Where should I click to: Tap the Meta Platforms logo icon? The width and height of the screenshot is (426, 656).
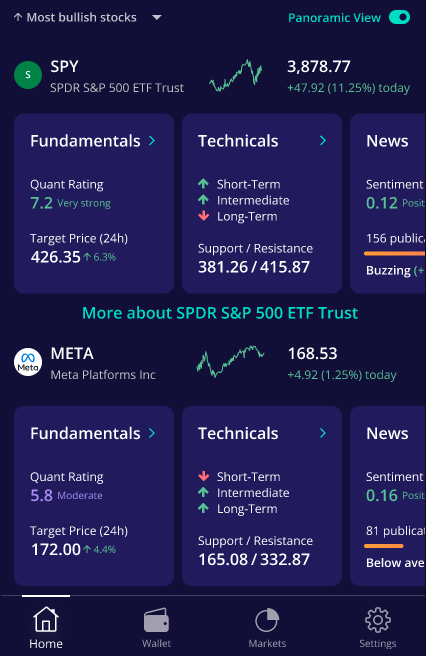click(x=28, y=362)
